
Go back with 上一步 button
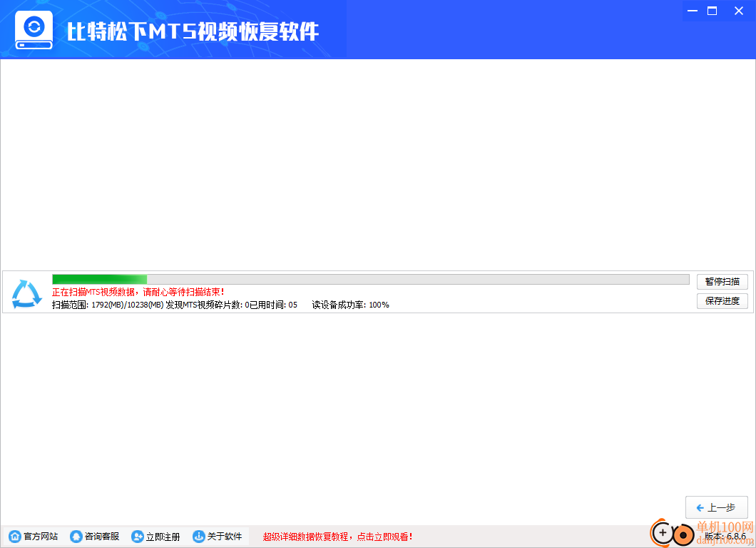(x=717, y=507)
